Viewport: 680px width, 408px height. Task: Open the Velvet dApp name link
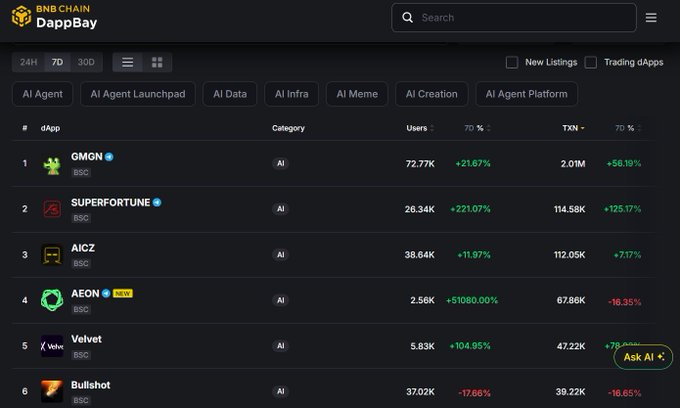point(86,339)
